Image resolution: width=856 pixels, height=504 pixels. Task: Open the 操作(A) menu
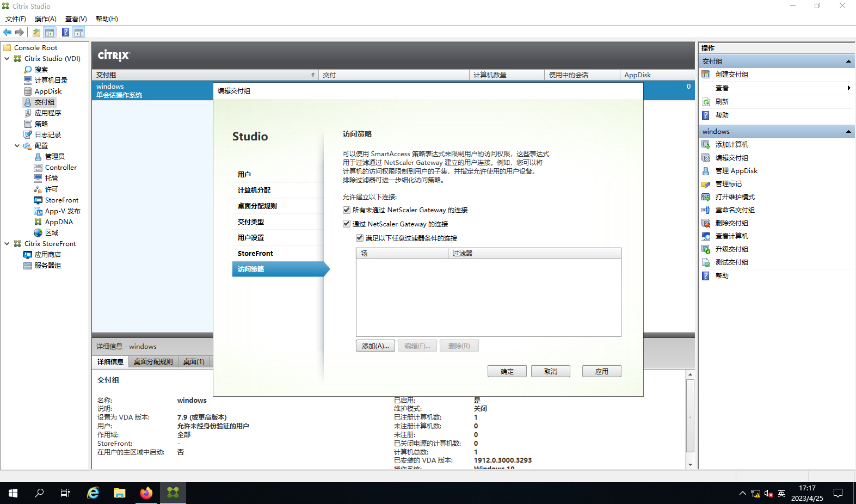point(45,19)
